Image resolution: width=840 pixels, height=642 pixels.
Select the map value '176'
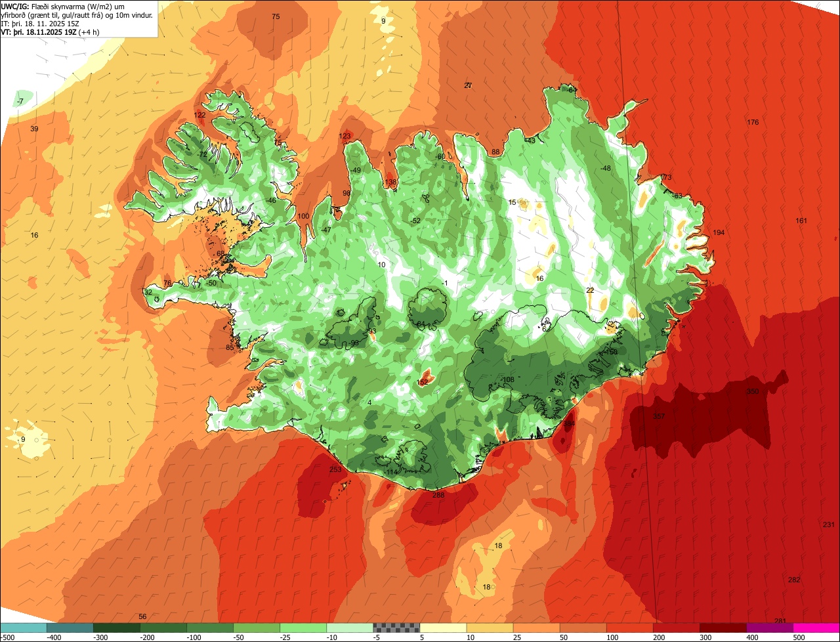tap(753, 123)
